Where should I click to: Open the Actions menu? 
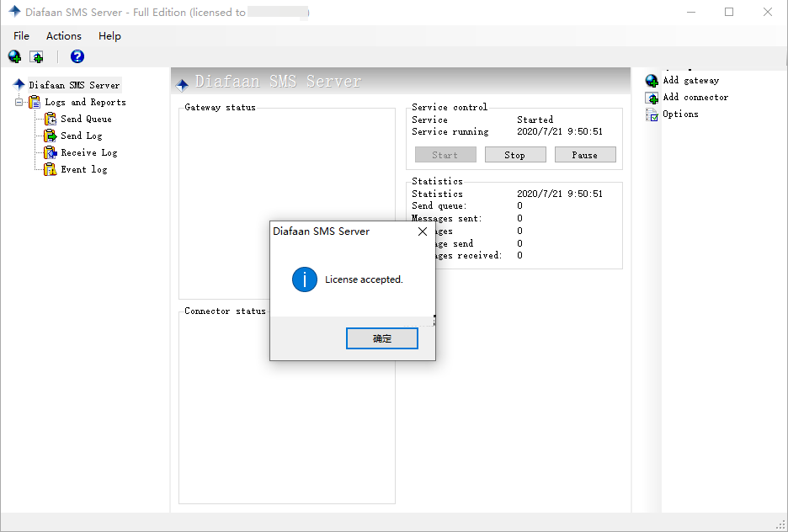click(64, 35)
